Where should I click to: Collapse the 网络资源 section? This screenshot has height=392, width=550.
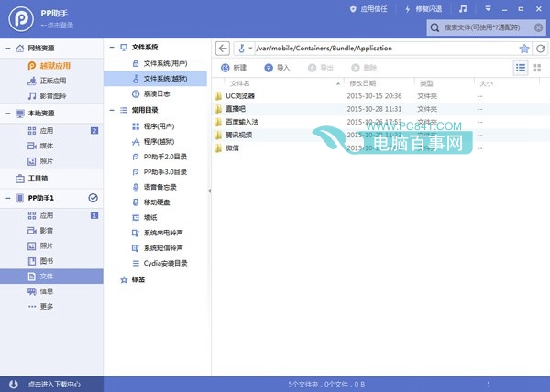8,48
